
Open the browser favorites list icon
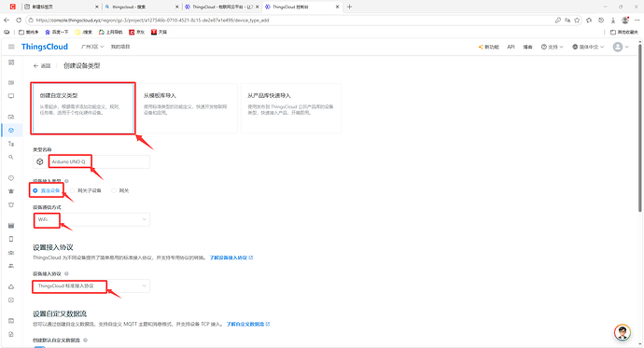click(x=589, y=20)
